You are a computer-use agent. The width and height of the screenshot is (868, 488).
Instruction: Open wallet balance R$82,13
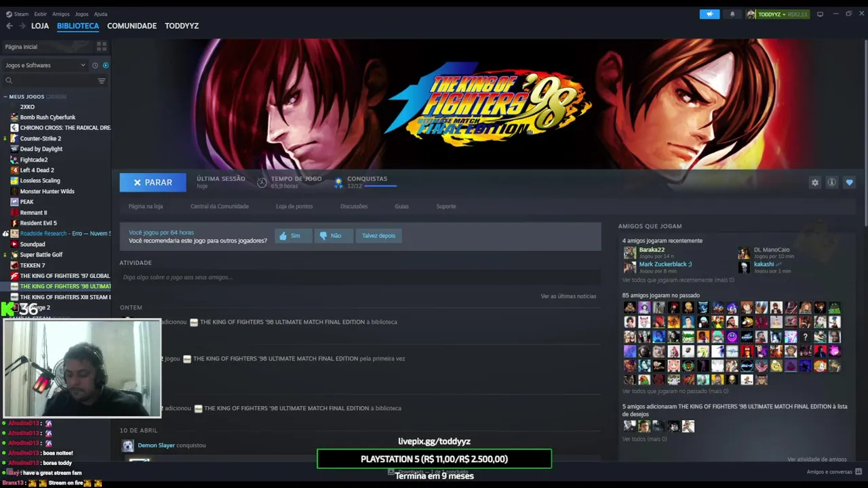(797, 14)
